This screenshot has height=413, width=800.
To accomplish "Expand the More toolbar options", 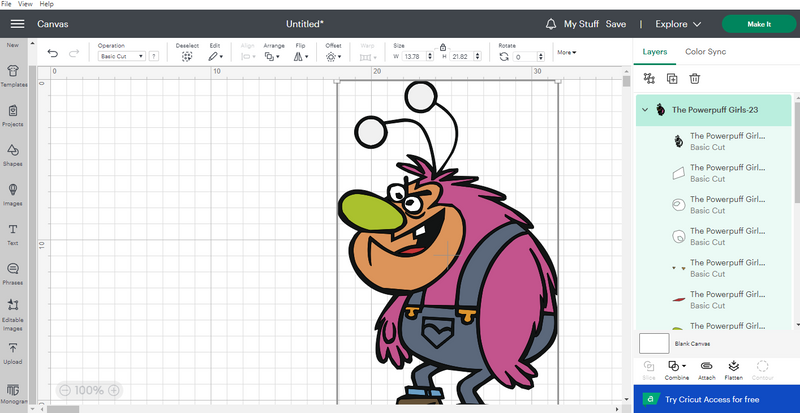I will [x=566, y=52].
